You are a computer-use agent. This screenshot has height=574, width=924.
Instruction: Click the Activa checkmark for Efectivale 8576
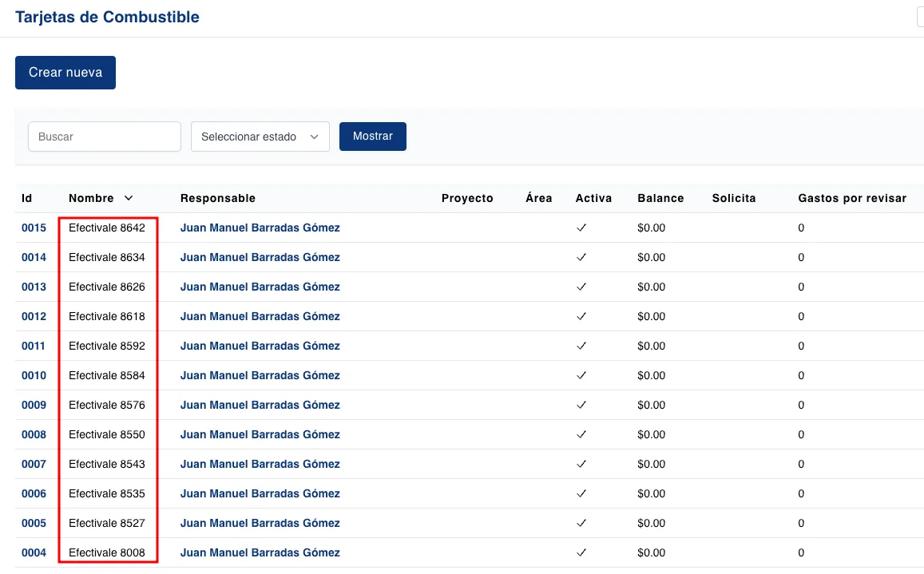pos(581,405)
